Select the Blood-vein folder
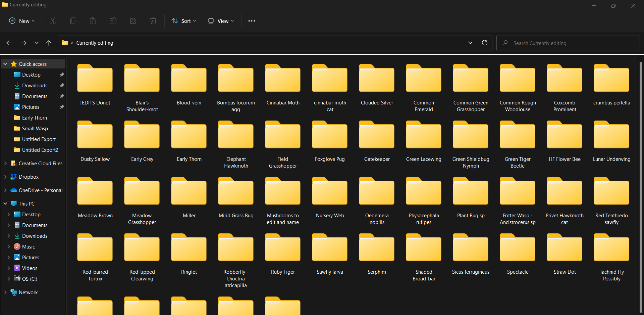Image resolution: width=644 pixels, height=315 pixels. pyautogui.click(x=189, y=84)
